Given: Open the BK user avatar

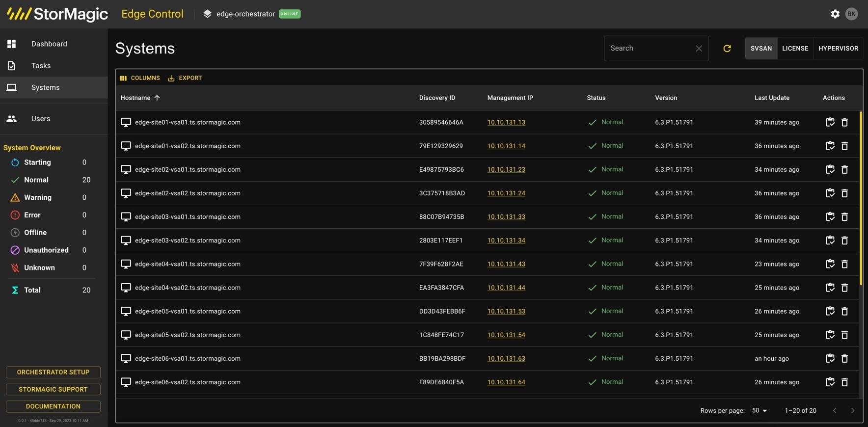Looking at the screenshot, I should pyautogui.click(x=851, y=14).
